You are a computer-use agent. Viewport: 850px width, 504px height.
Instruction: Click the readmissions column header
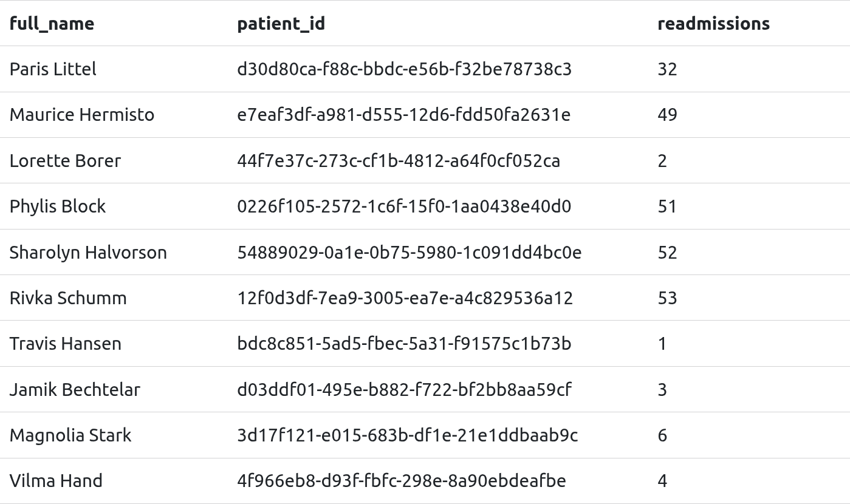(713, 24)
